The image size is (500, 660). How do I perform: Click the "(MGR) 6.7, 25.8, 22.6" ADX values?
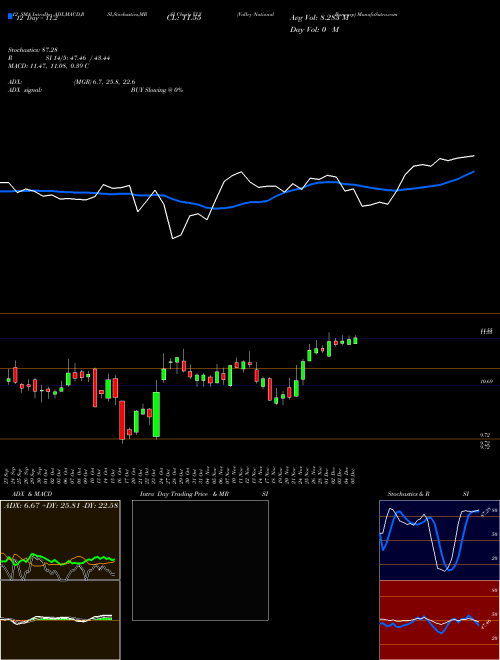click(104, 82)
